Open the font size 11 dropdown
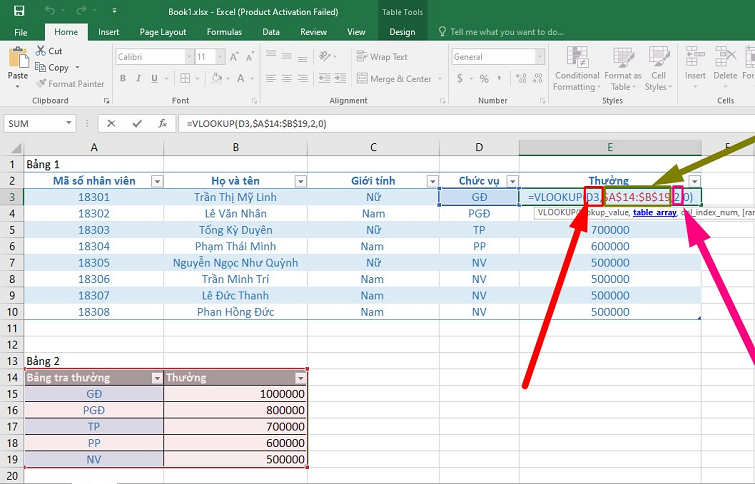The image size is (755, 484). (x=220, y=57)
